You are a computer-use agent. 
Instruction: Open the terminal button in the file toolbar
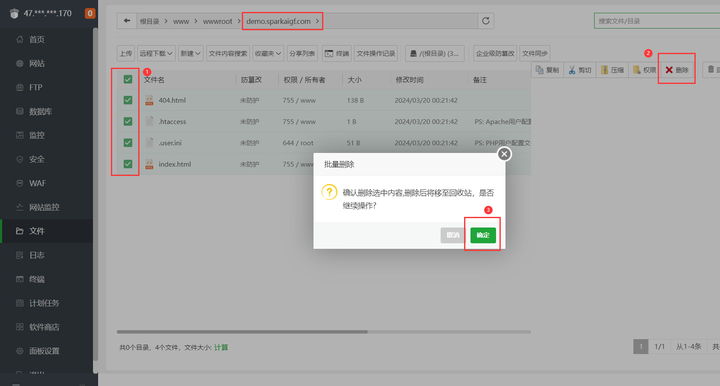point(337,53)
